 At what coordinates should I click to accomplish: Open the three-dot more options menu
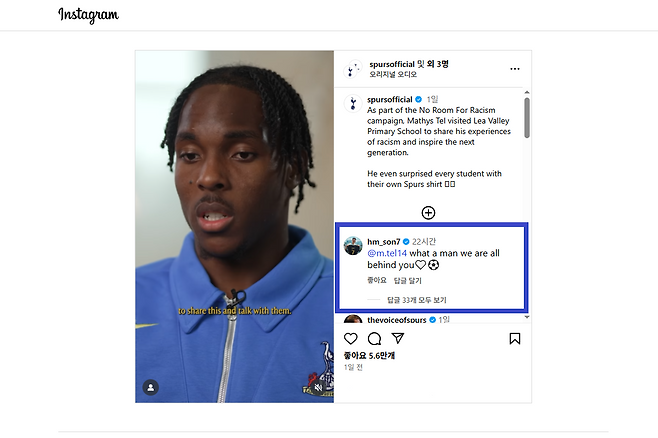(515, 69)
